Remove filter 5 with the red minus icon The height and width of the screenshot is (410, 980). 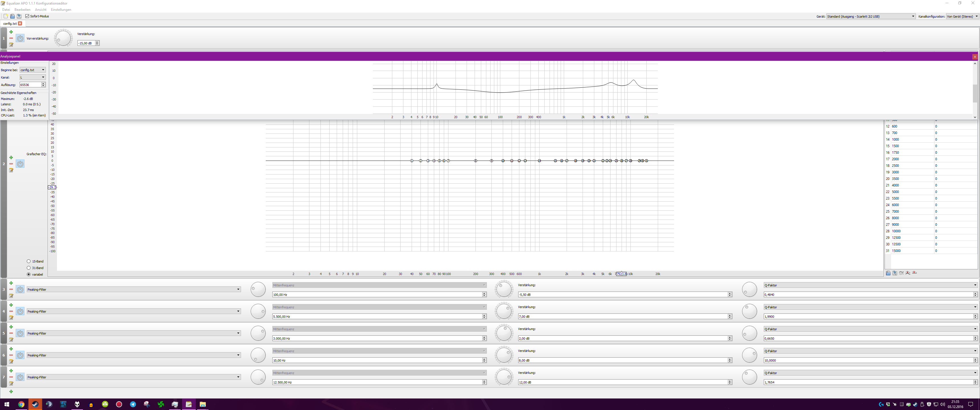pyautogui.click(x=11, y=333)
